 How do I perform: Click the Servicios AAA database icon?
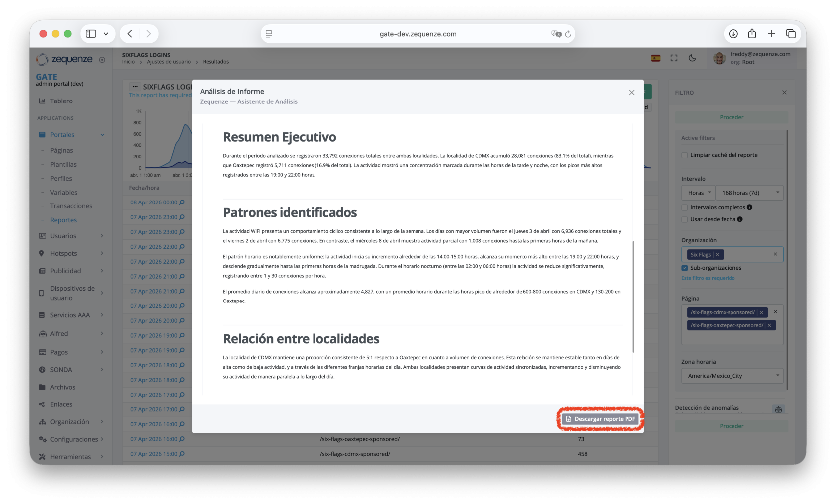tap(41, 315)
